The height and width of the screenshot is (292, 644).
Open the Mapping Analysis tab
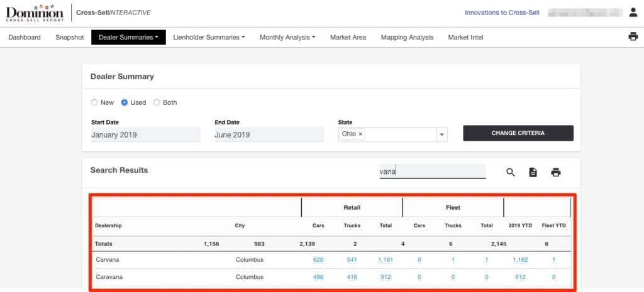click(x=407, y=37)
